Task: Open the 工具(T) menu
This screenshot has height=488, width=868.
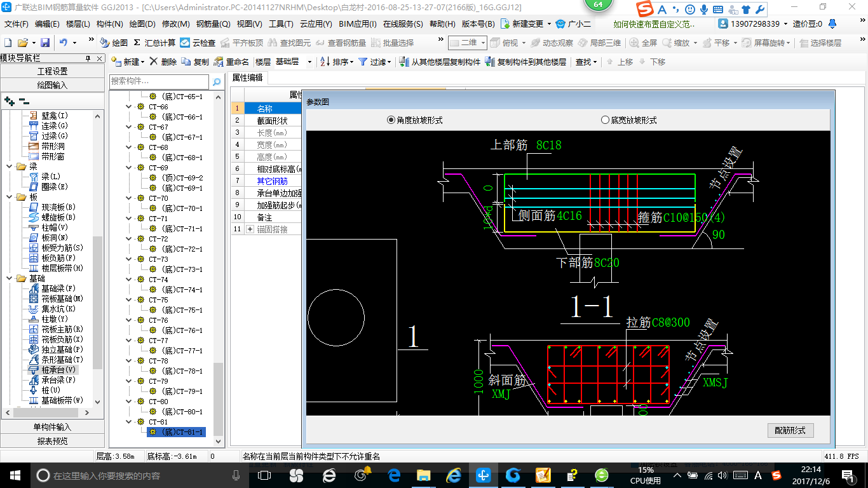Action: pyautogui.click(x=281, y=24)
